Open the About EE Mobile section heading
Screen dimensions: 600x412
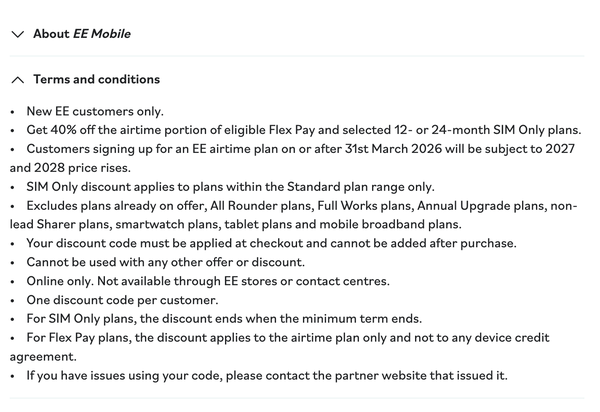coord(82,34)
